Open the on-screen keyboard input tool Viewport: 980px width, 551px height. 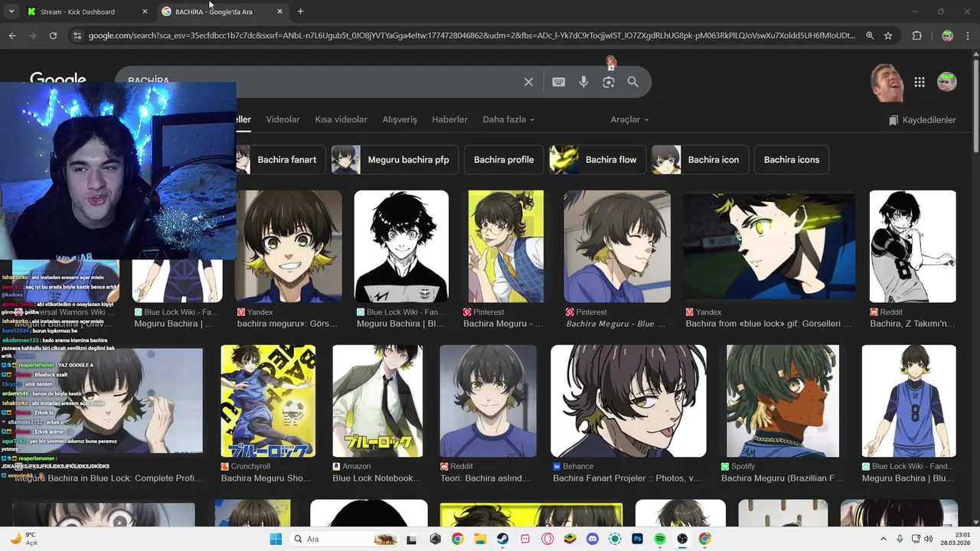[559, 82]
